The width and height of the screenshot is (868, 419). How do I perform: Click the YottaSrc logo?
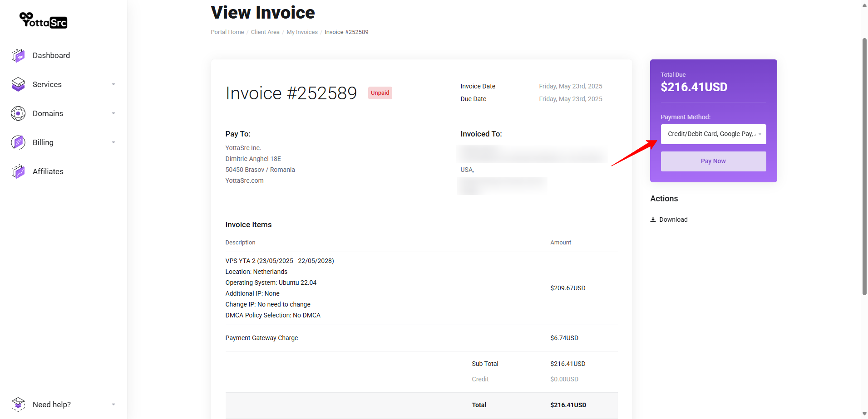coord(44,20)
